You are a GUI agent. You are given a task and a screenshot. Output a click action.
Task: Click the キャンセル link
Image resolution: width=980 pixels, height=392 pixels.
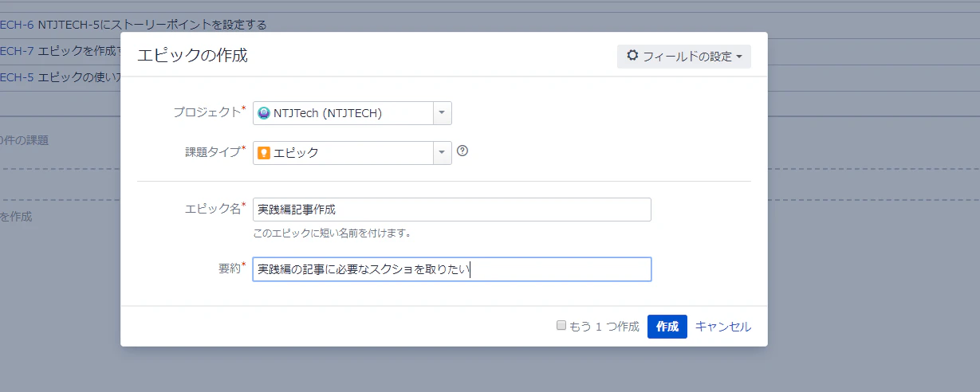[x=723, y=327]
